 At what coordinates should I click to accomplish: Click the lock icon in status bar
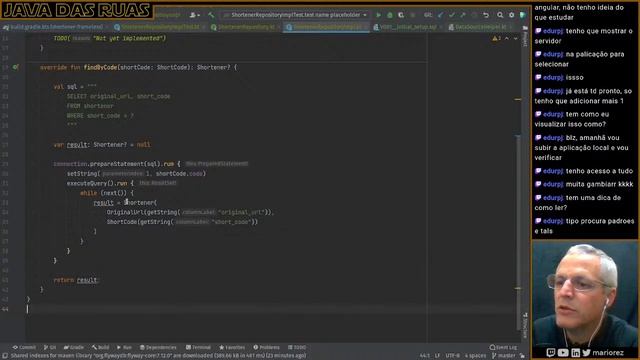tap(522, 356)
